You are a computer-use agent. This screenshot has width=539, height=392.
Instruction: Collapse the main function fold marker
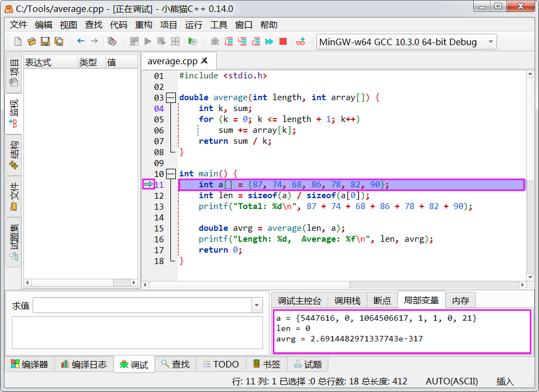tap(170, 174)
